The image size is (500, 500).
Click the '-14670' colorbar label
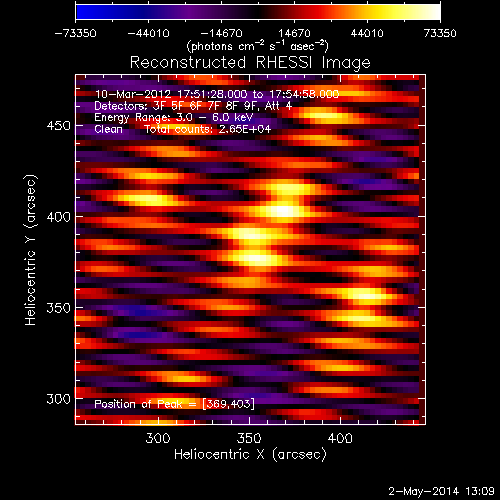click(x=222, y=33)
